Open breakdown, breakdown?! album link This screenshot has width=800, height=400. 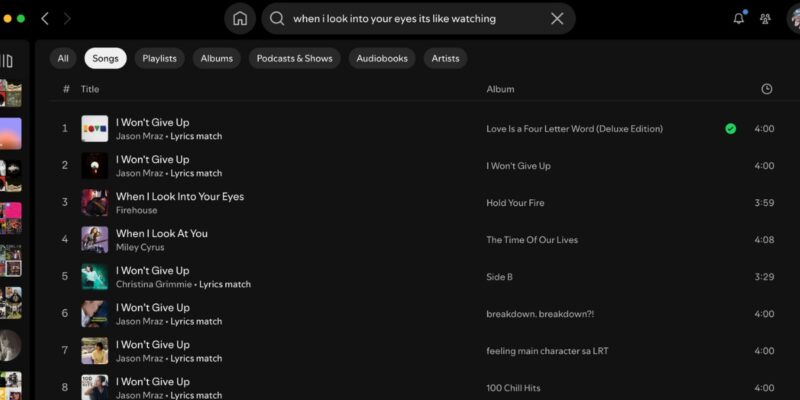[540, 314]
